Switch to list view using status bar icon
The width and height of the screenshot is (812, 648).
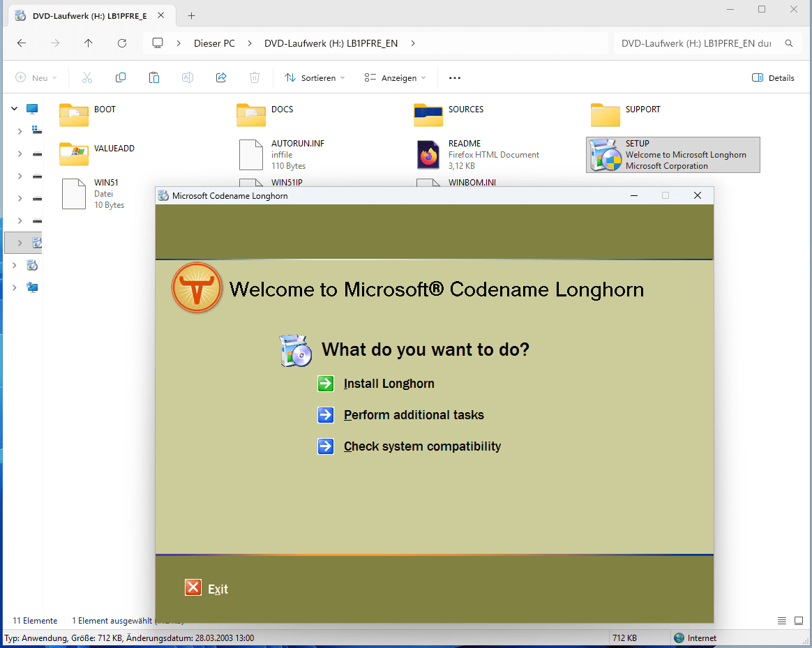pos(782,621)
